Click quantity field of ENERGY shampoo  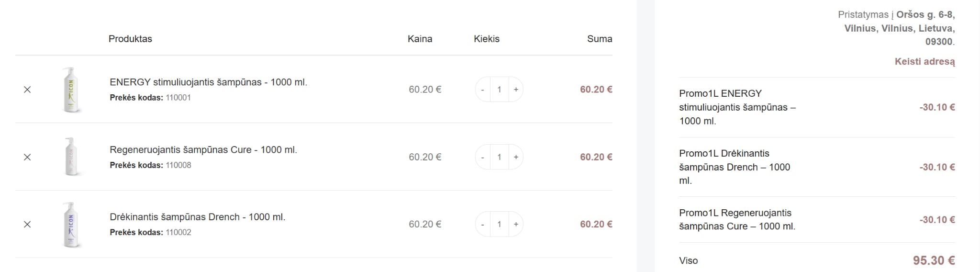tap(499, 90)
